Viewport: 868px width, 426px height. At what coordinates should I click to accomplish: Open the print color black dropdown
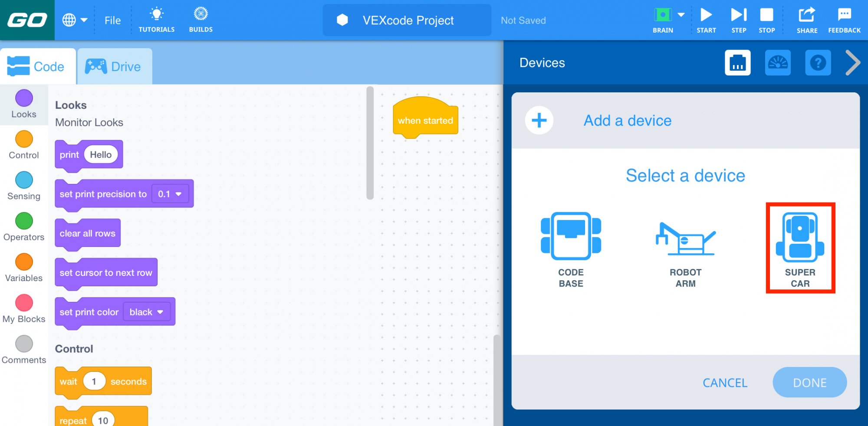(146, 312)
